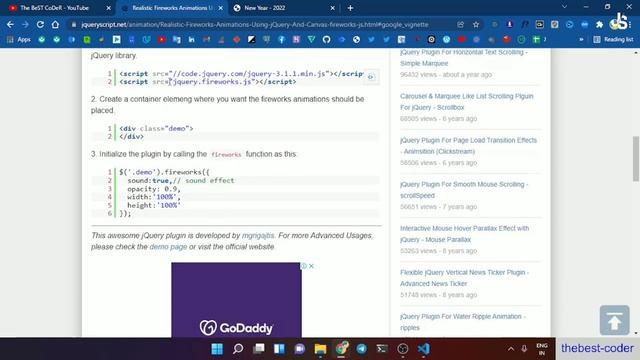Open the browser home page
The image size is (640, 360).
tap(55, 24)
